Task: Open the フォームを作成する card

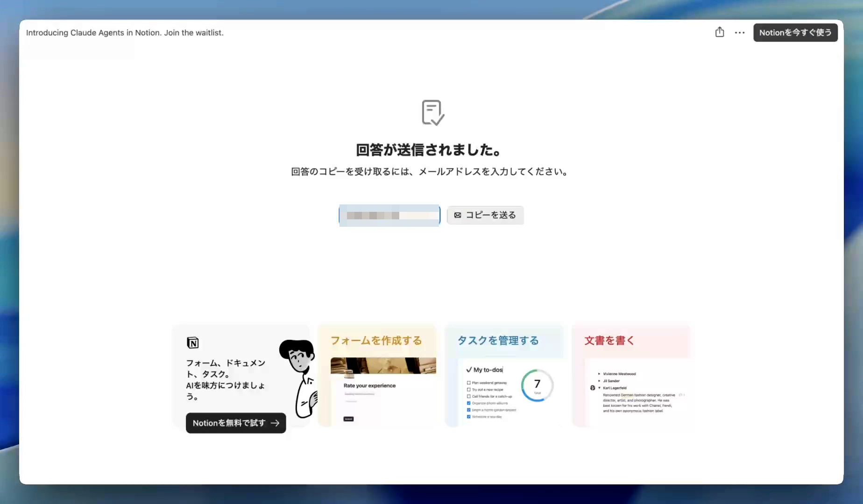Action: [377, 375]
